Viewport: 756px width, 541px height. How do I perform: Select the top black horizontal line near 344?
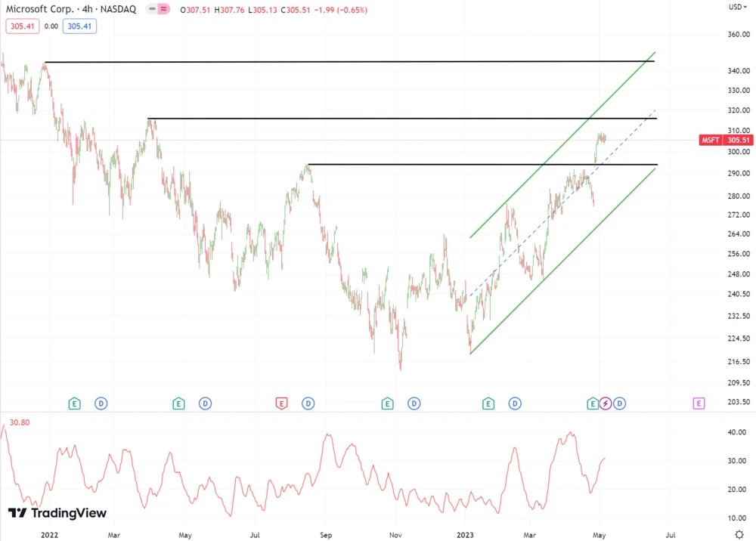[x=349, y=62]
